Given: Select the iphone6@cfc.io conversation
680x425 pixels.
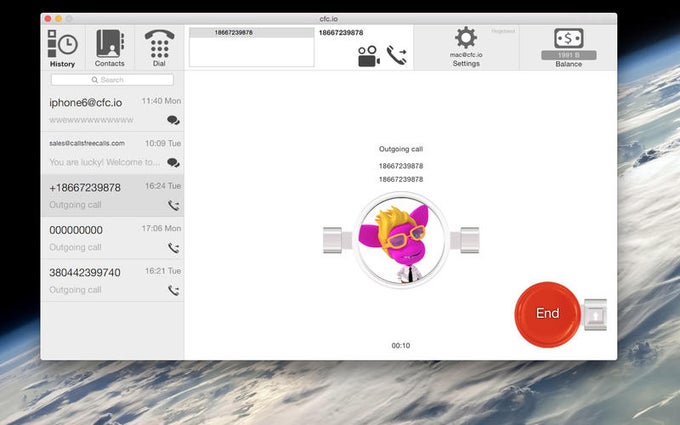Looking at the screenshot, I should pos(113,111).
